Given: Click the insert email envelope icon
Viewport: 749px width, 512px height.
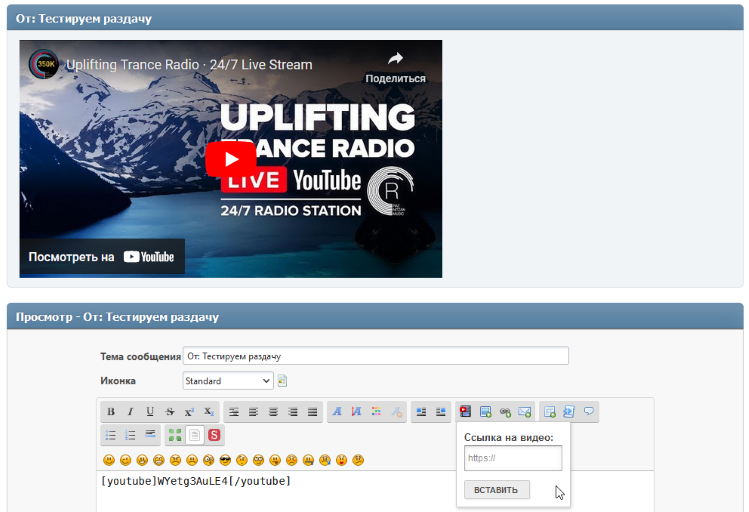Looking at the screenshot, I should pyautogui.click(x=524, y=411).
